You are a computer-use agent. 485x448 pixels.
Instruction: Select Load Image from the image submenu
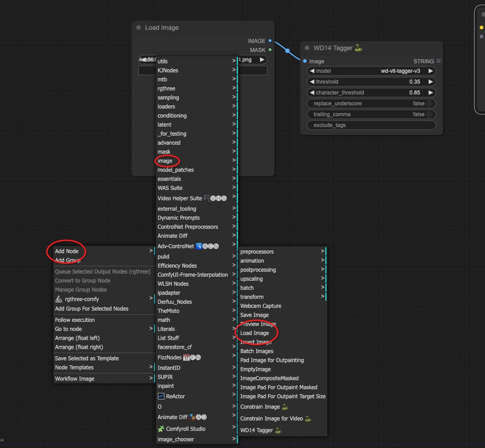(254, 333)
